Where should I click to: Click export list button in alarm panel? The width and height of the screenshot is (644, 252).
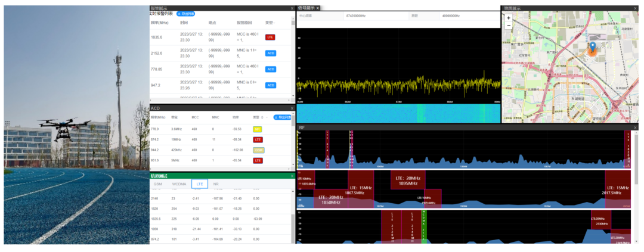coord(185,13)
